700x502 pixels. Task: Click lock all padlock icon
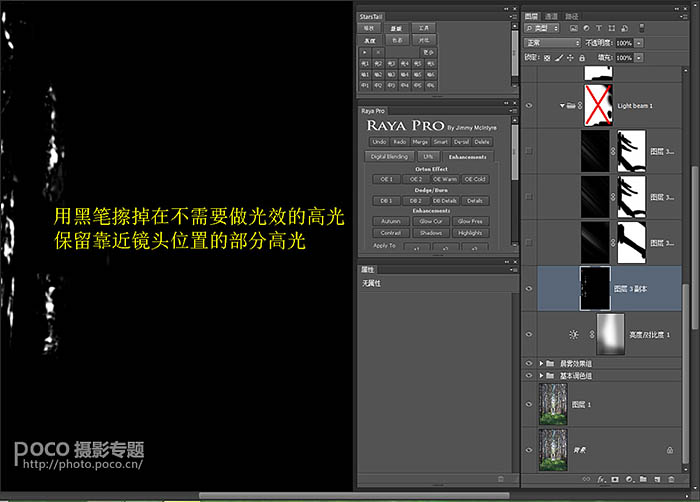point(582,58)
